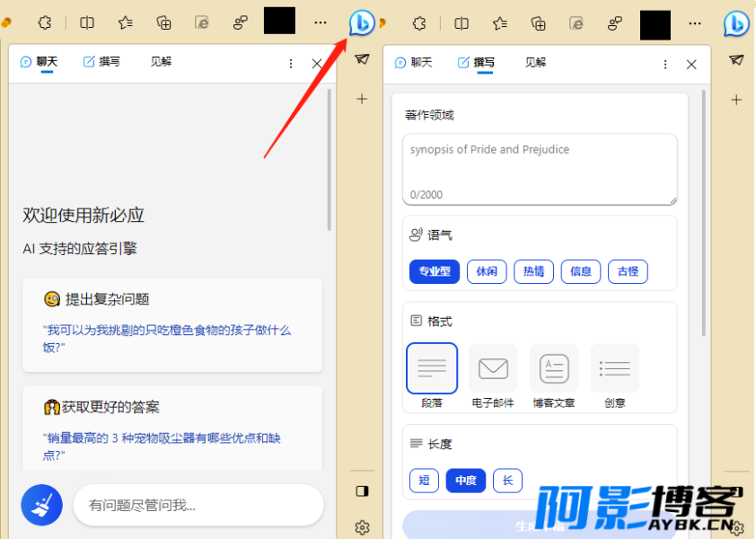Select the blog post format icon
This screenshot has height=539, width=756.
click(554, 368)
